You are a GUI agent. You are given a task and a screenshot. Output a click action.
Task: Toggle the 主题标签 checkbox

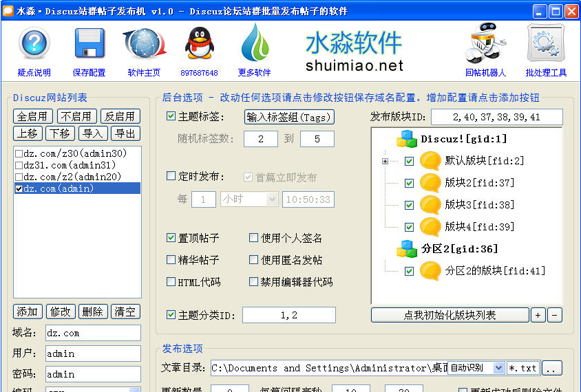point(171,116)
